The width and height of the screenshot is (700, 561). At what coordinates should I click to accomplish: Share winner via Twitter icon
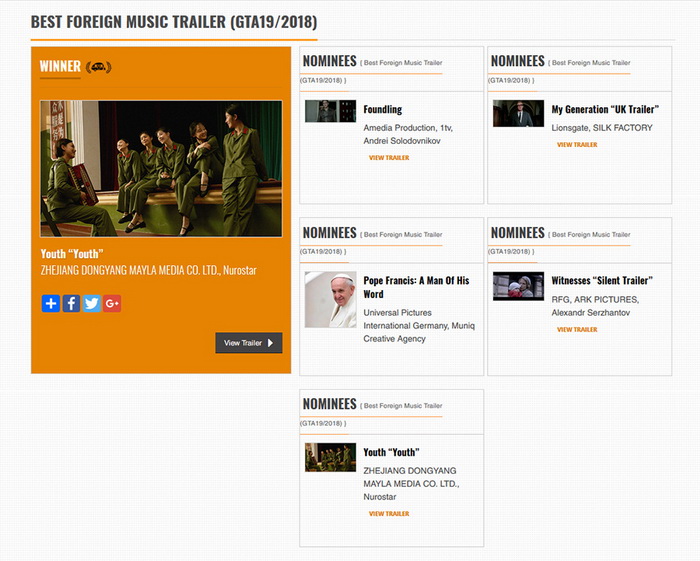pyautogui.click(x=91, y=303)
